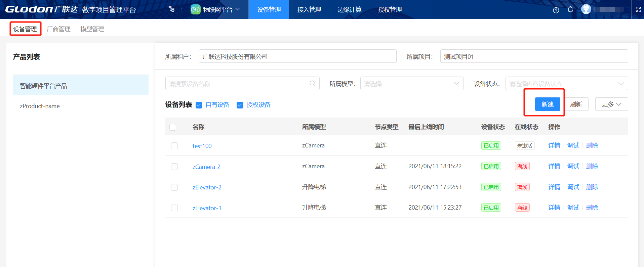Expand the 更多 dropdown button
This screenshot has height=267, width=644.
[611, 104]
